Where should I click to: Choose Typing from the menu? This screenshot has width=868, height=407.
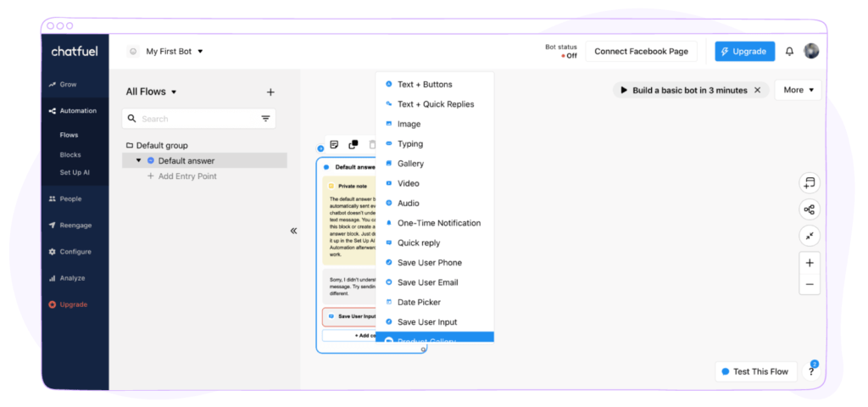435,144
